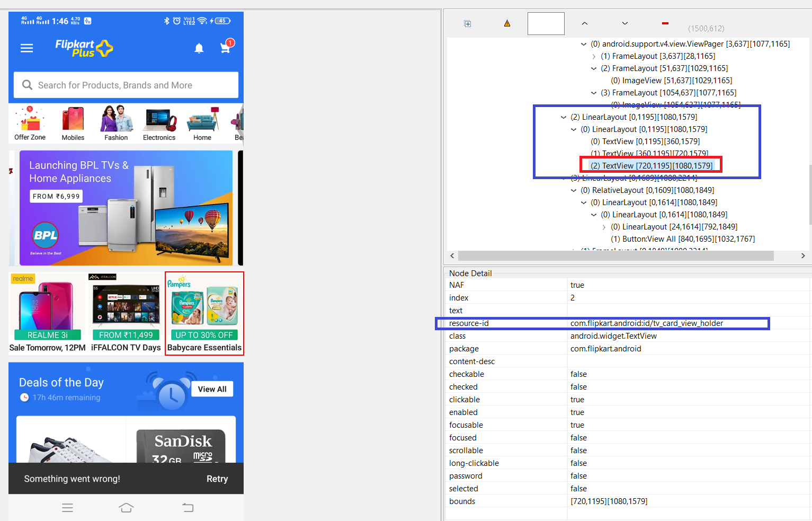This screenshot has width=812, height=521.
Task: Click package value com.flipkart.android
Action: [605, 349]
